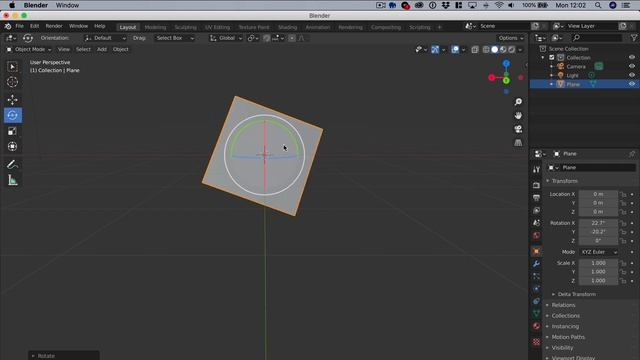Select the Select Box tool

(x=12, y=67)
